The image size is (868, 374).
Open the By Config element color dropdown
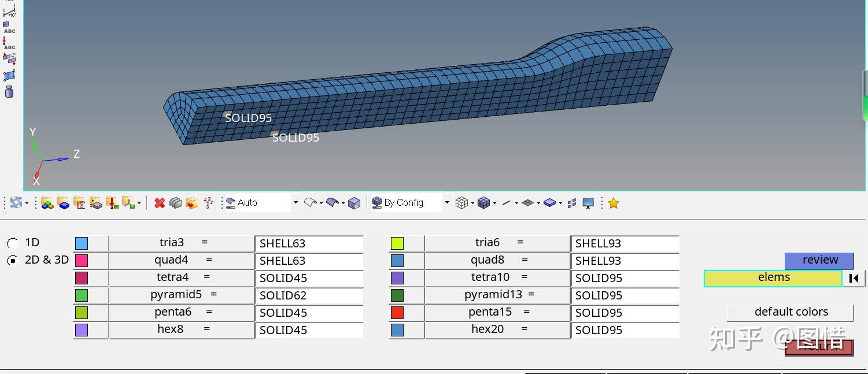coord(446,202)
